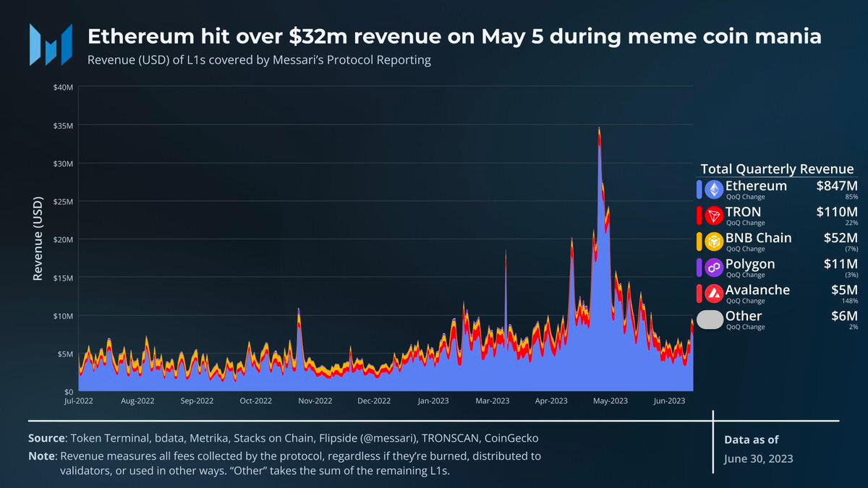The image size is (868, 488).
Task: Click the yellow BNB Chain color bar
Action: (x=699, y=241)
